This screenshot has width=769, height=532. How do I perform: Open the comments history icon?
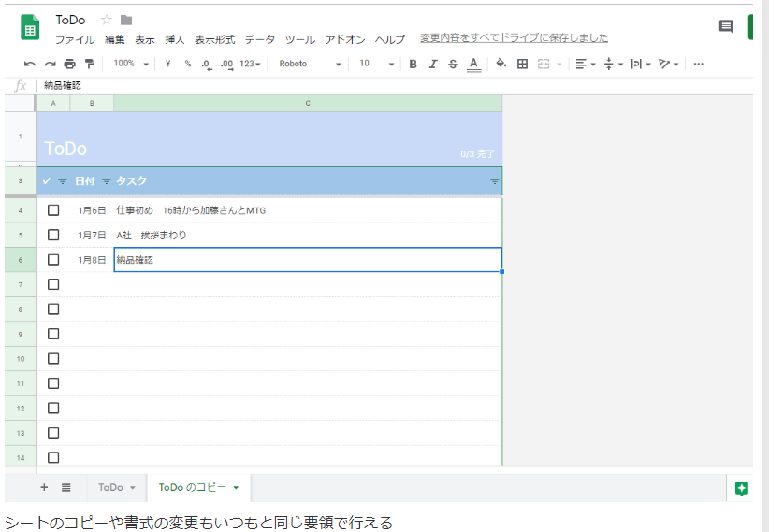click(x=726, y=27)
